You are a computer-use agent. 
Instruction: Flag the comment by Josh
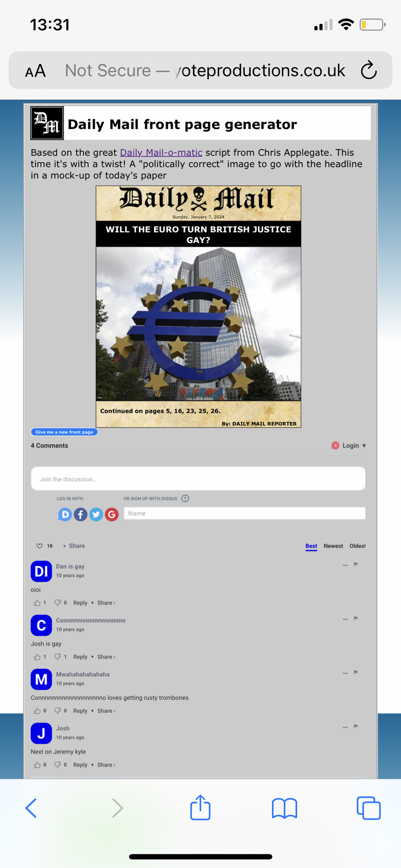pos(356,726)
